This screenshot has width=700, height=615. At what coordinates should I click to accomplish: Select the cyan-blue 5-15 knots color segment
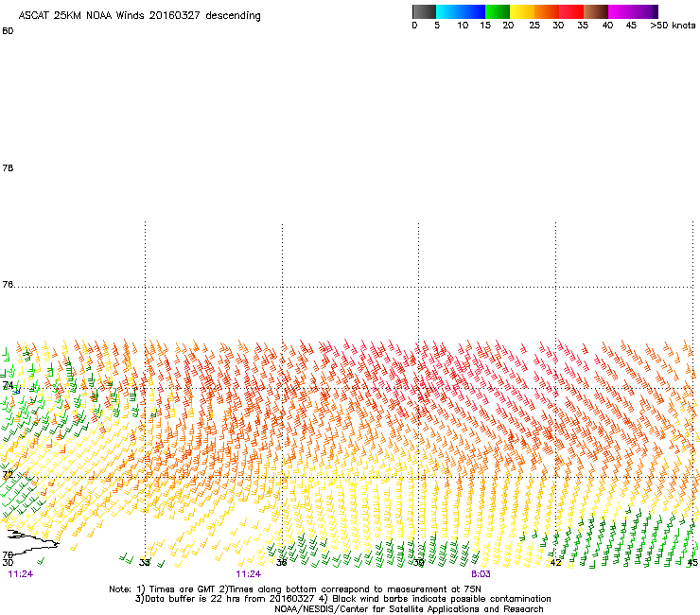click(461, 11)
